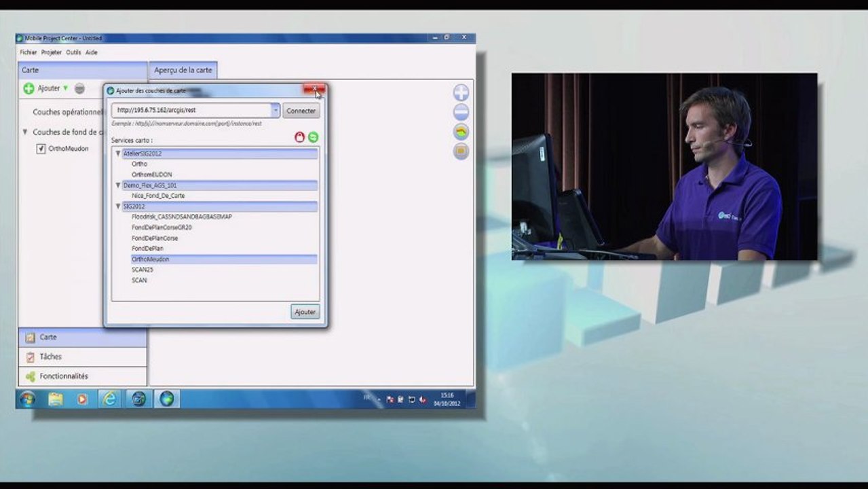The width and height of the screenshot is (868, 489).
Task: Toggle the OrthoMeudon layer checkbox
Action: click(41, 148)
